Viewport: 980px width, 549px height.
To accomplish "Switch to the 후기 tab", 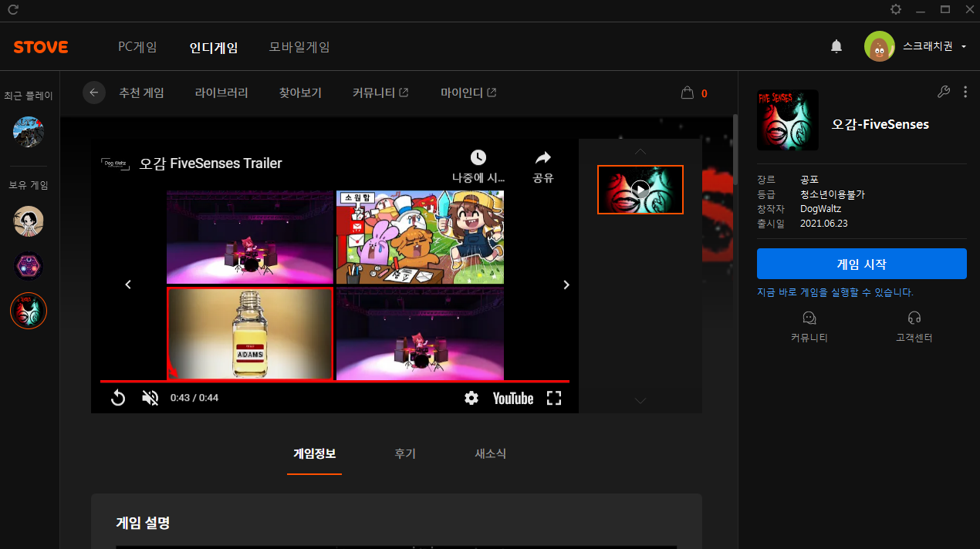I will click(405, 453).
